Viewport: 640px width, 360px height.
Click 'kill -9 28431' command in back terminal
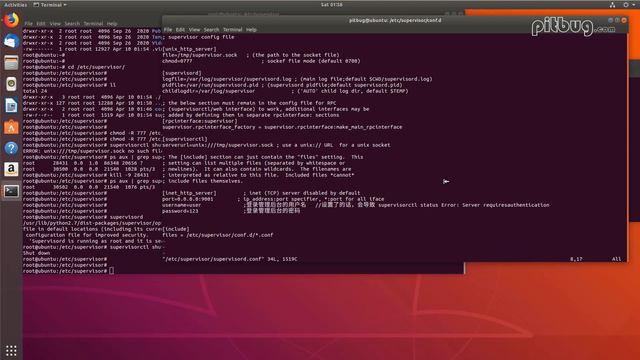129,175
